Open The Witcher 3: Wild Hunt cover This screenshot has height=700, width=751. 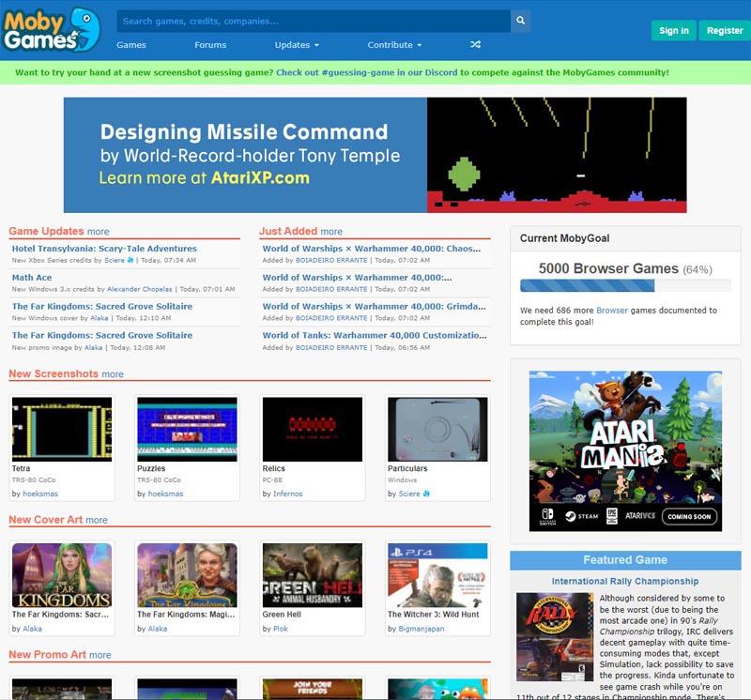[437, 575]
